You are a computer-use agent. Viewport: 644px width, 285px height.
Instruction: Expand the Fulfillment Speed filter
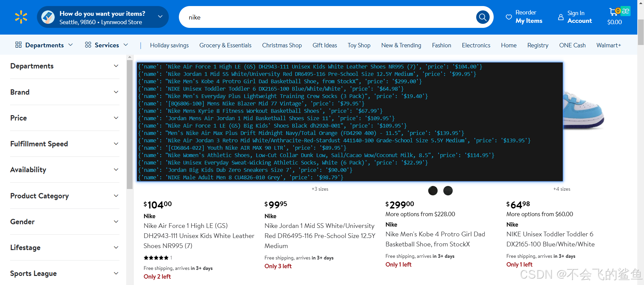click(x=65, y=144)
